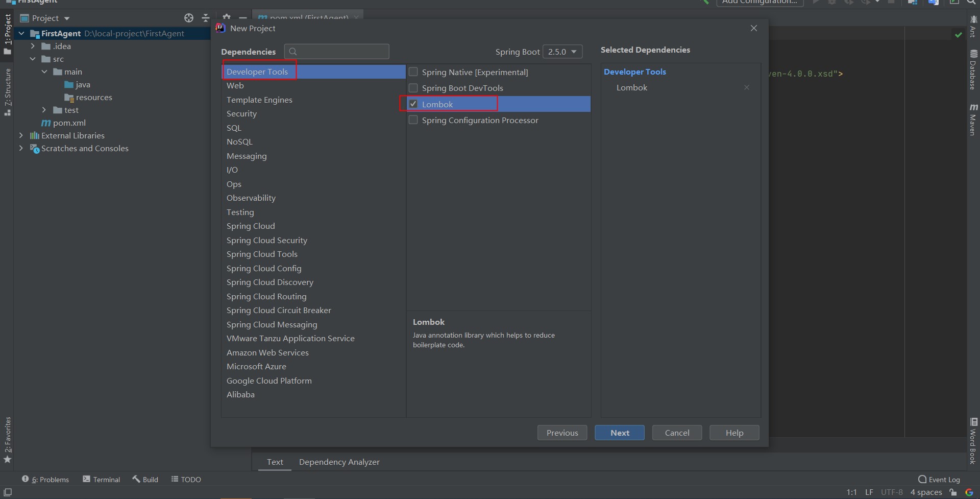Open the Database tool window
This screenshot has width=980, height=499.
click(x=973, y=70)
